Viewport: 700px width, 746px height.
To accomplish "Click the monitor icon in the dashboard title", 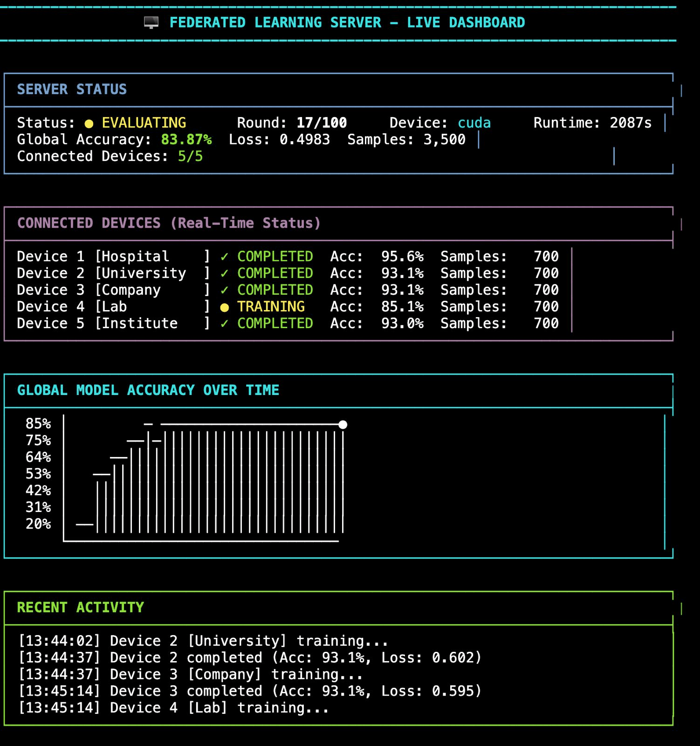I will [x=151, y=22].
